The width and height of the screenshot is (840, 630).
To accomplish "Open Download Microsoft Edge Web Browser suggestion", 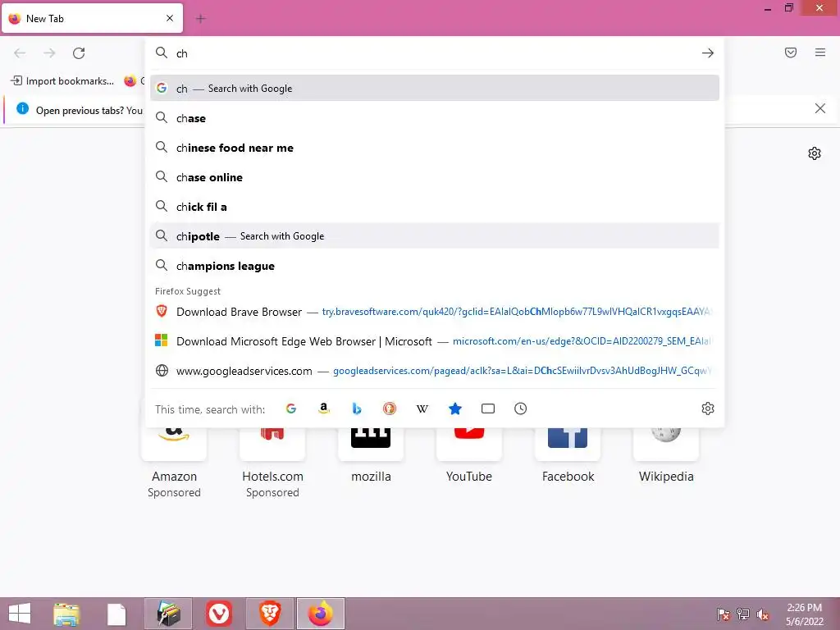I will tap(435, 340).
